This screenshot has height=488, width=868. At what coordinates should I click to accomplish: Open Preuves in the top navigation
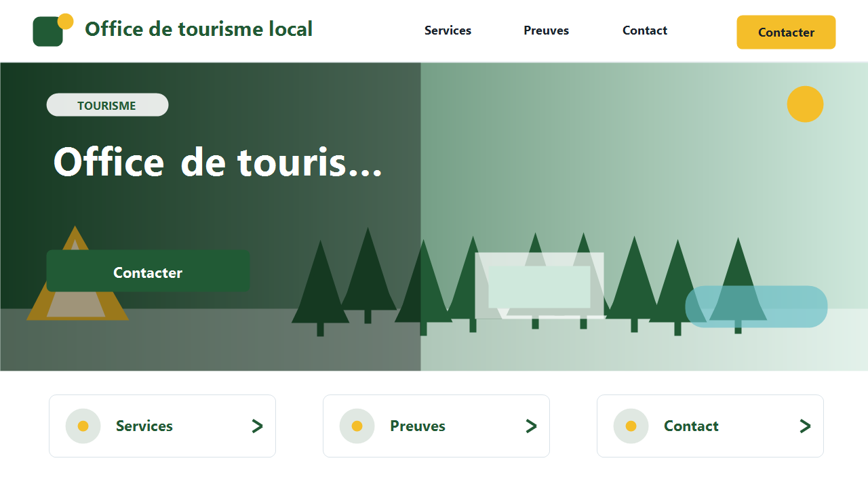[546, 30]
